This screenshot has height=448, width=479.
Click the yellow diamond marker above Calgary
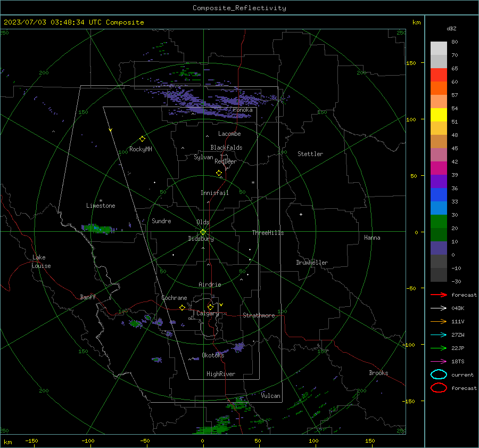point(210,307)
